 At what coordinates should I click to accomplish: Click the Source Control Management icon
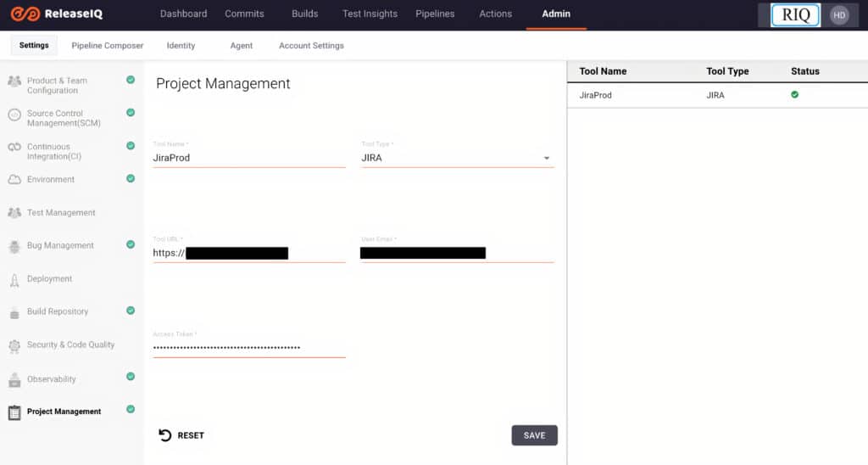pos(14,115)
